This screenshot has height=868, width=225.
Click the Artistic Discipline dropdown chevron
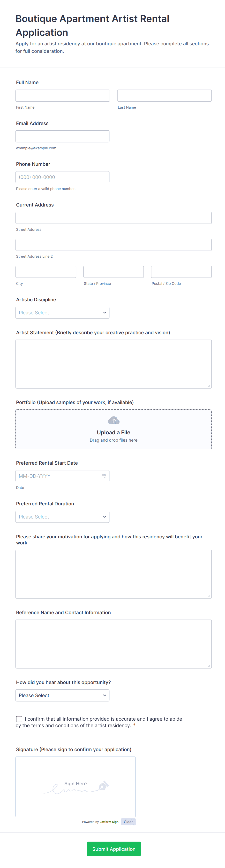(x=104, y=312)
